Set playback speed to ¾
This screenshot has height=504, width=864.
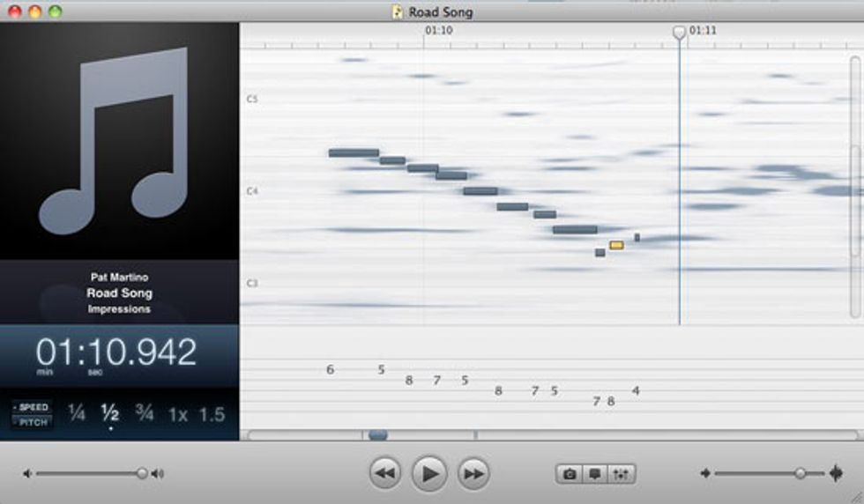click(x=145, y=413)
